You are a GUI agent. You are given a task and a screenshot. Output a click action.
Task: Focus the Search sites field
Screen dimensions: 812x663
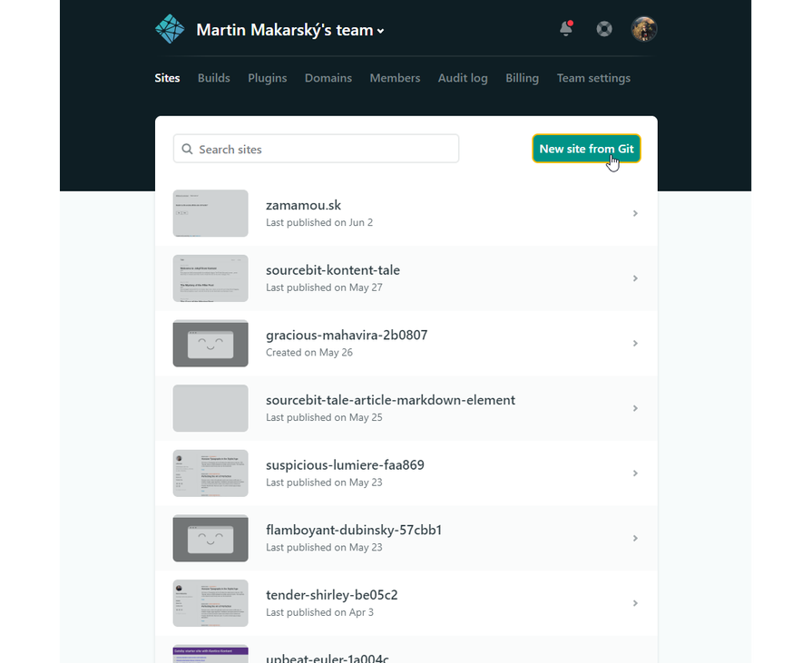pos(316,149)
